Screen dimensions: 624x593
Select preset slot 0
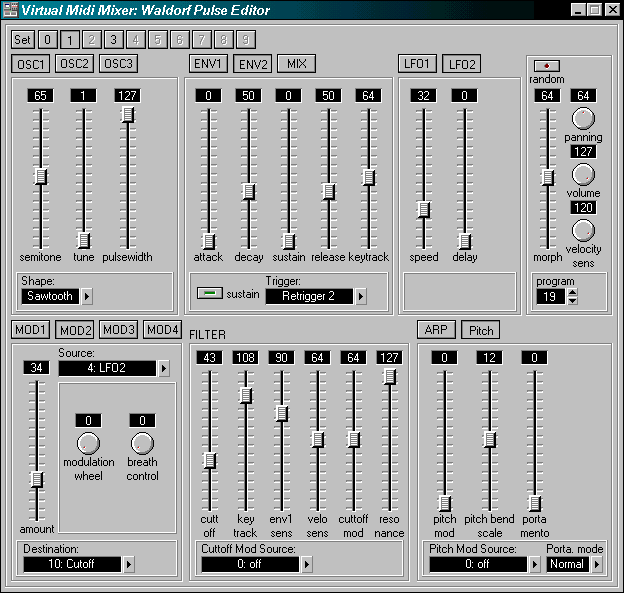48,40
